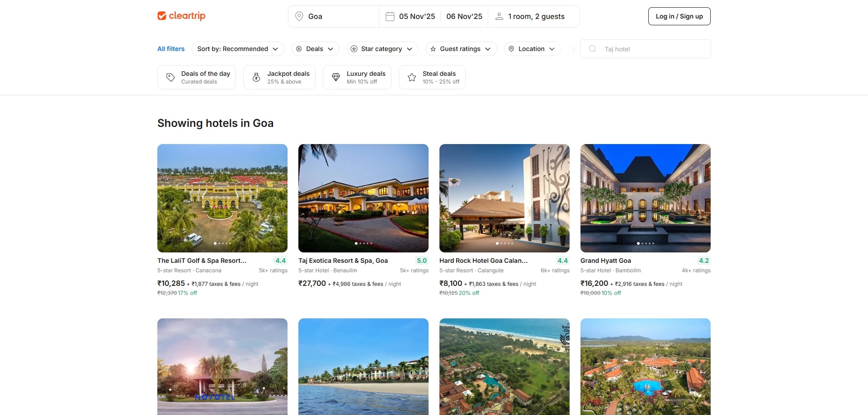
Task: Click the Taj hotel search field
Action: (x=646, y=49)
